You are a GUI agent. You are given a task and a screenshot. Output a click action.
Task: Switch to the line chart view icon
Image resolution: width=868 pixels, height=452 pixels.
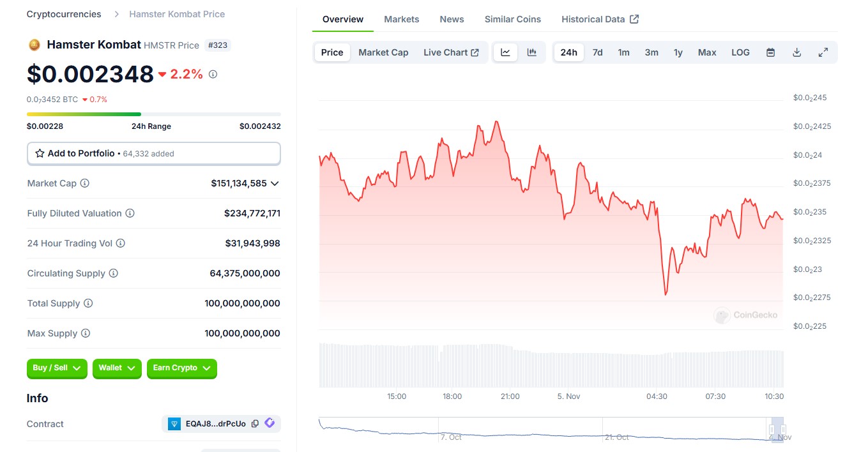tap(505, 52)
